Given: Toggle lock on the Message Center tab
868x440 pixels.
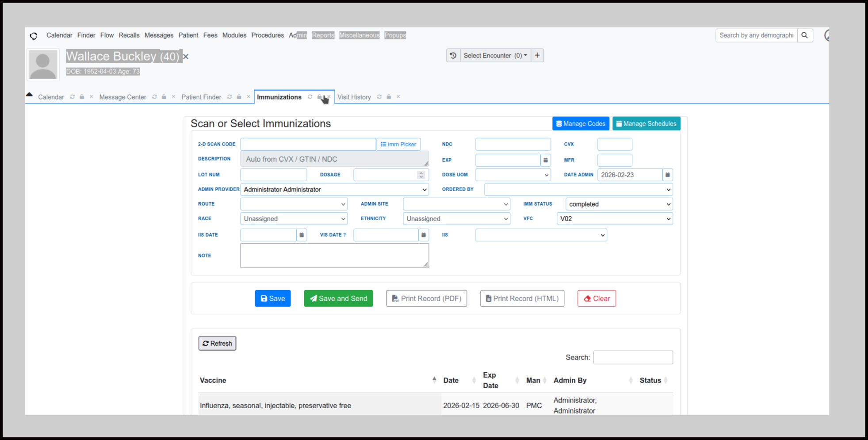Looking at the screenshot, I should tap(164, 97).
